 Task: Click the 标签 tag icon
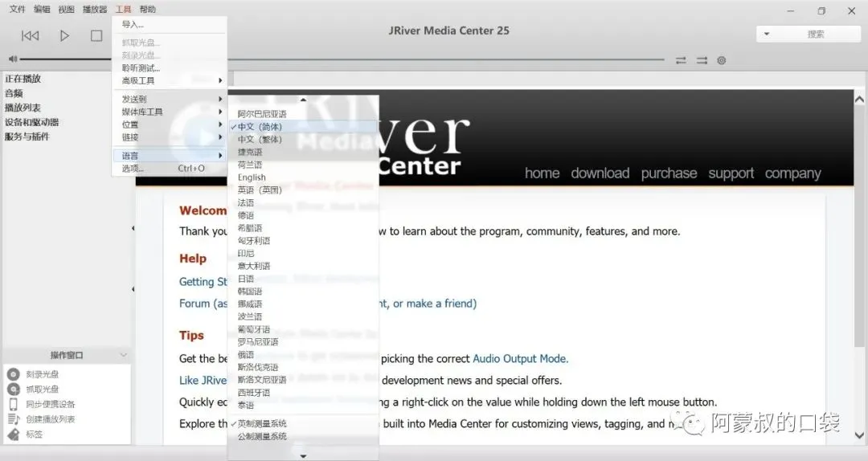[x=14, y=434]
